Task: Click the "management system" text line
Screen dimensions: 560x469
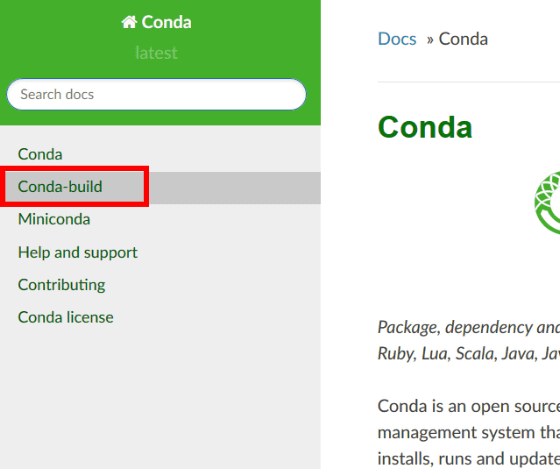Action: [469, 433]
